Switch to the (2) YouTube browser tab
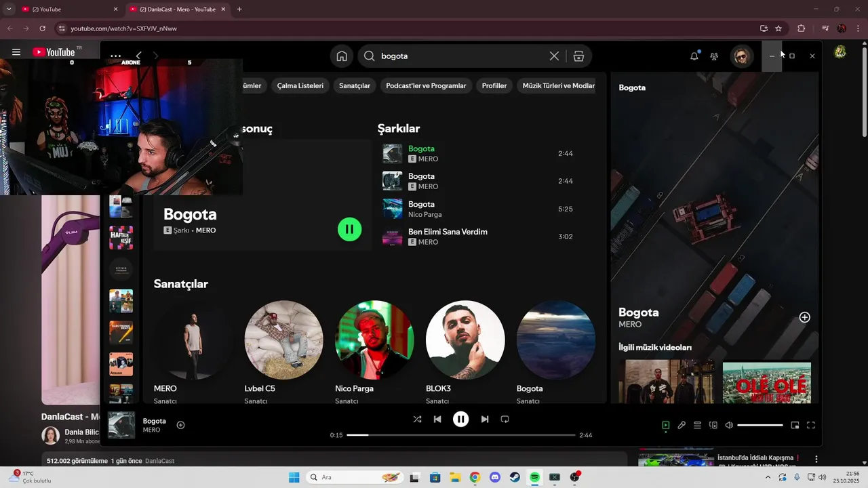The height and width of the screenshot is (488, 868). pos(68,9)
